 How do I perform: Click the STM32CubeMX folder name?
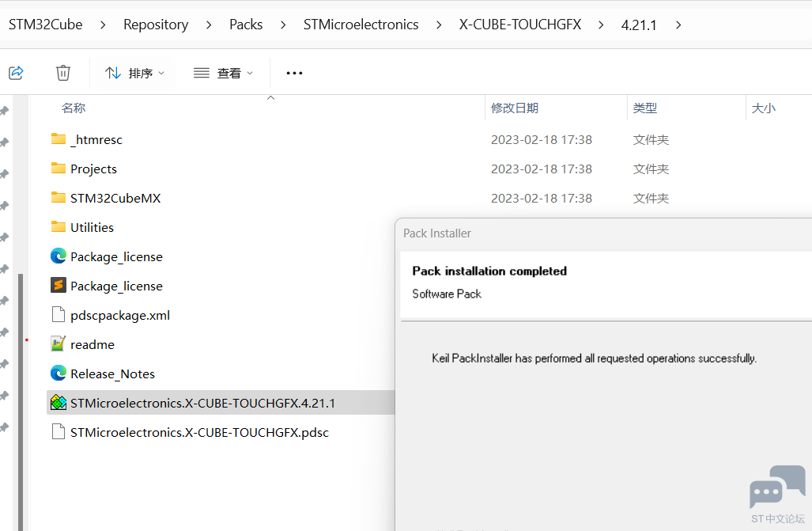[115, 198]
